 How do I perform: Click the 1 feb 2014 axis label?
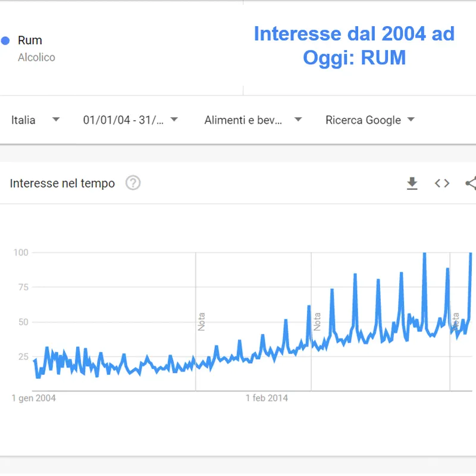coord(267,397)
